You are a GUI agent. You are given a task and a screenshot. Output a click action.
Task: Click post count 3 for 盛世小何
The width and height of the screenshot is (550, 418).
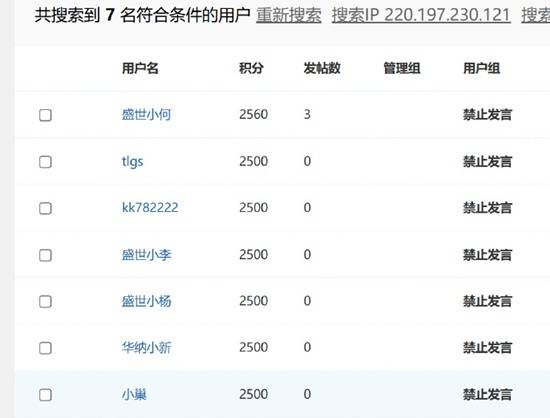307,114
